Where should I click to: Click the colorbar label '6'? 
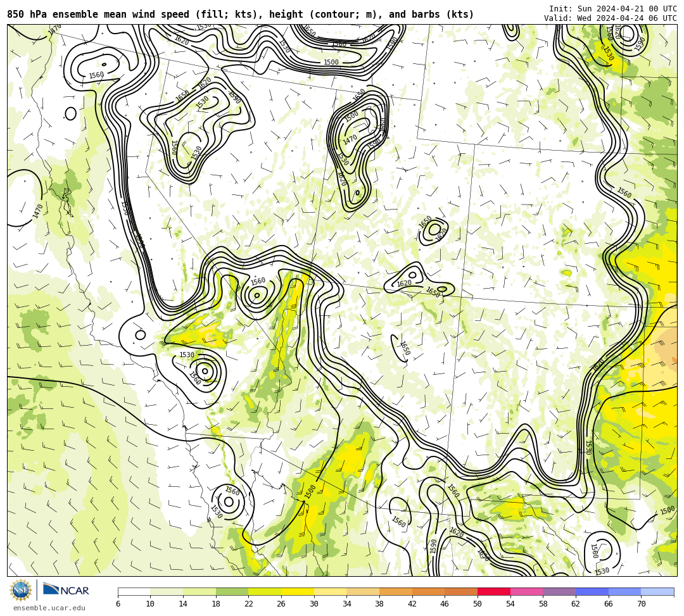[x=118, y=604]
